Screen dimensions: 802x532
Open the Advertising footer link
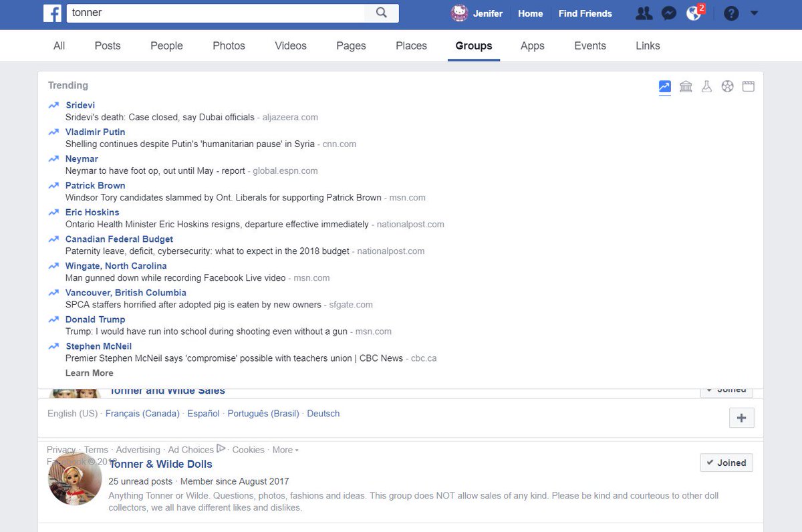(x=138, y=450)
